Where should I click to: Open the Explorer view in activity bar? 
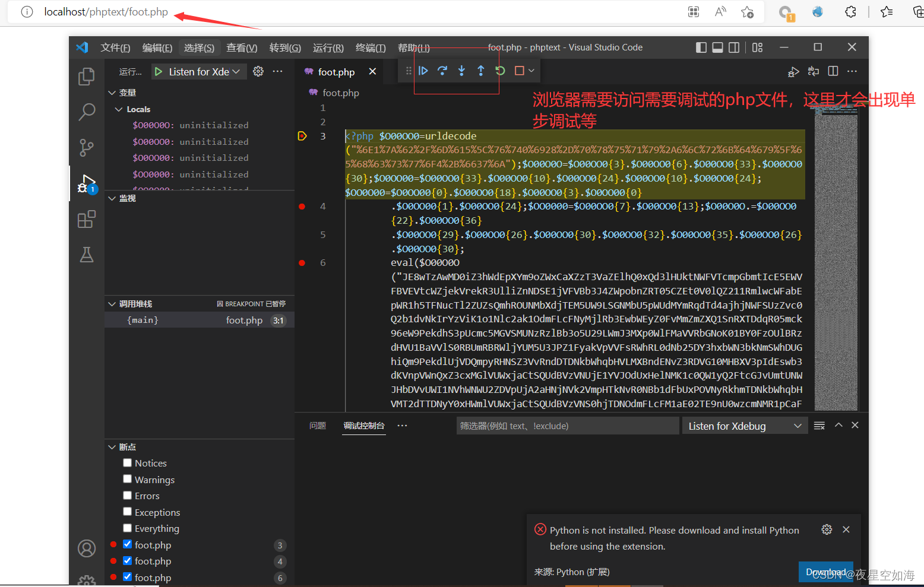click(87, 76)
